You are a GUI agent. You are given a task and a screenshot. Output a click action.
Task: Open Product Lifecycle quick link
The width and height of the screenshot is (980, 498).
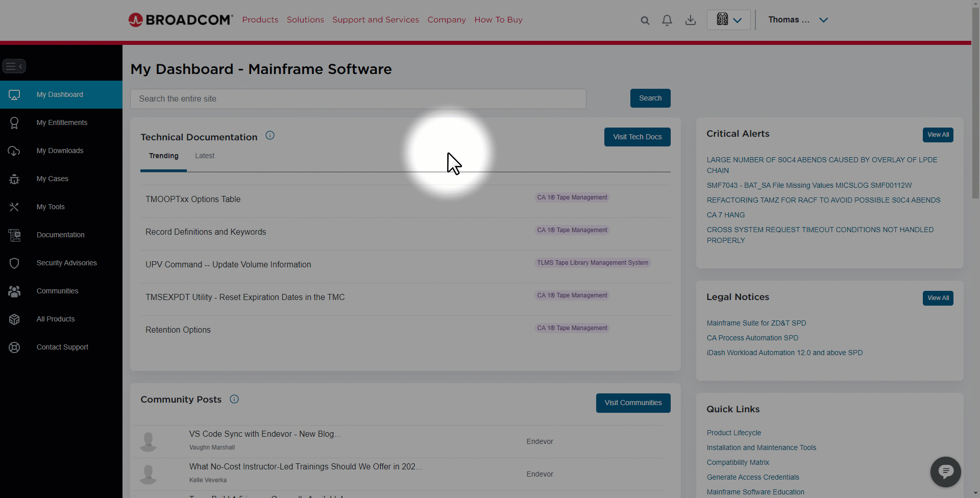(734, 433)
